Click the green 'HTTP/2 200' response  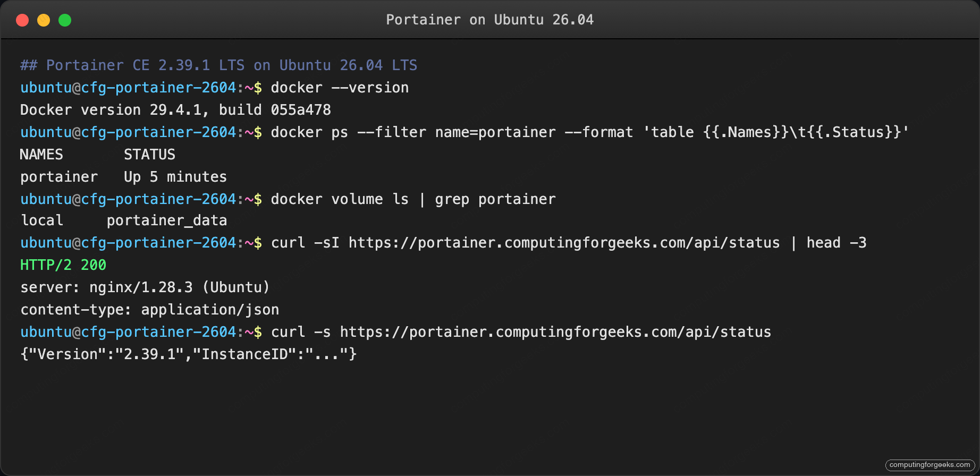(x=63, y=265)
